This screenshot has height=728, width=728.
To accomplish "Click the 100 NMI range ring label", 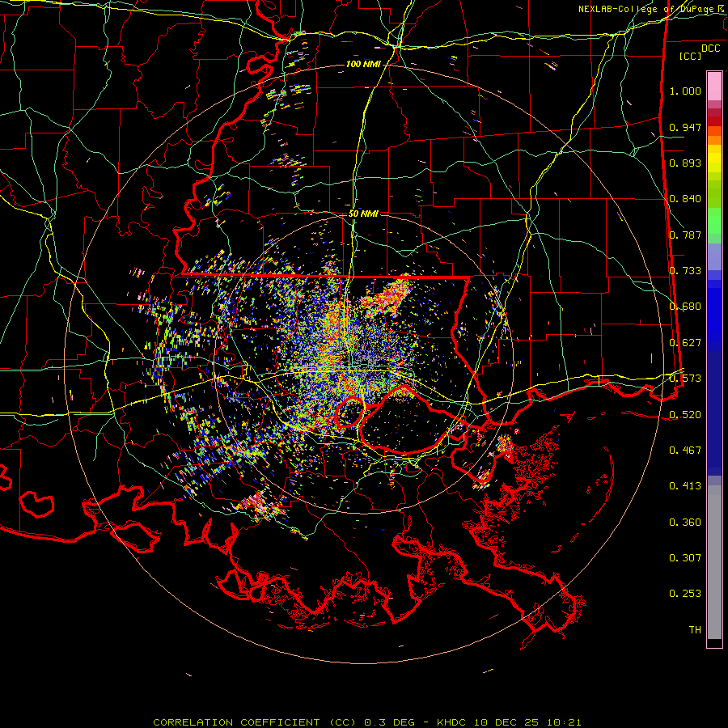I will coord(363,64).
